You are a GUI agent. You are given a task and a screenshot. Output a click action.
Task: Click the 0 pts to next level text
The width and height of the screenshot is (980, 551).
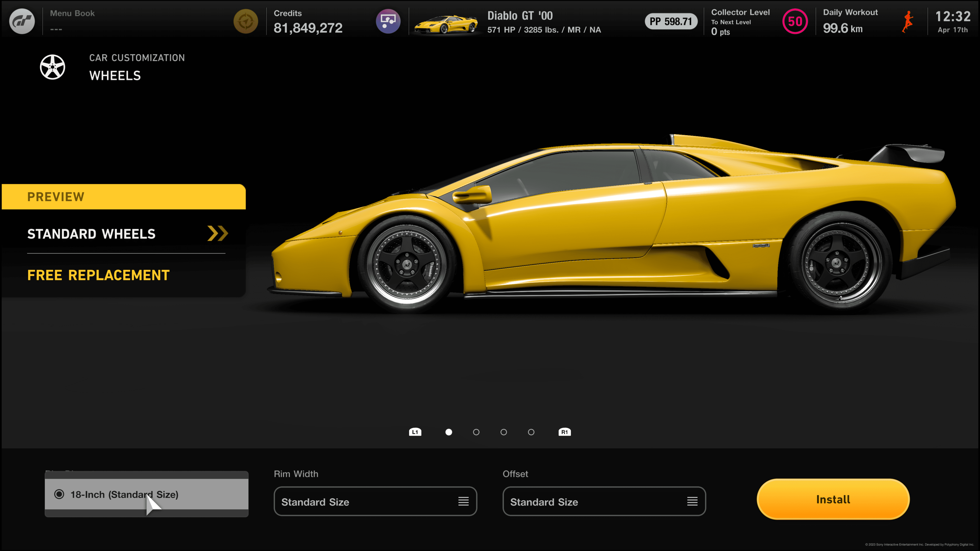point(720,32)
